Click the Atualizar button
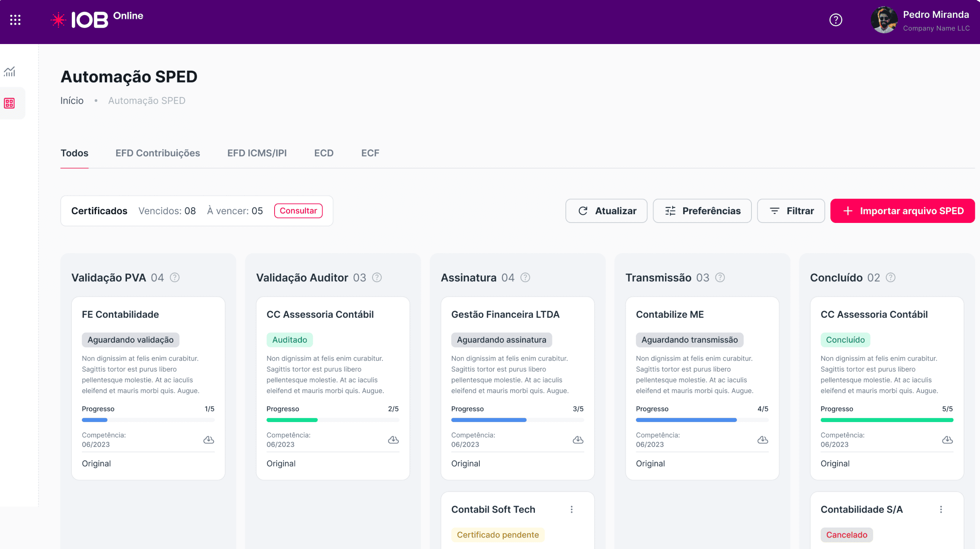The width and height of the screenshot is (980, 549). (x=606, y=211)
